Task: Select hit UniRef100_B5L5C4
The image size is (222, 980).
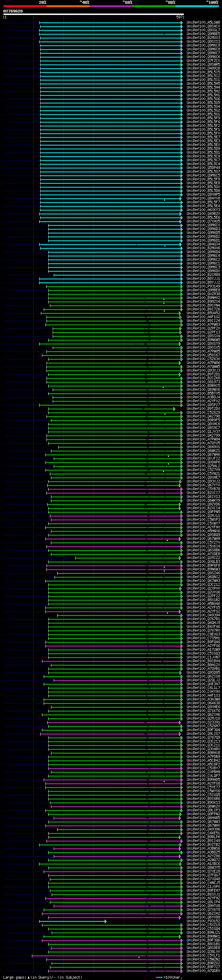Action: pos(203,164)
